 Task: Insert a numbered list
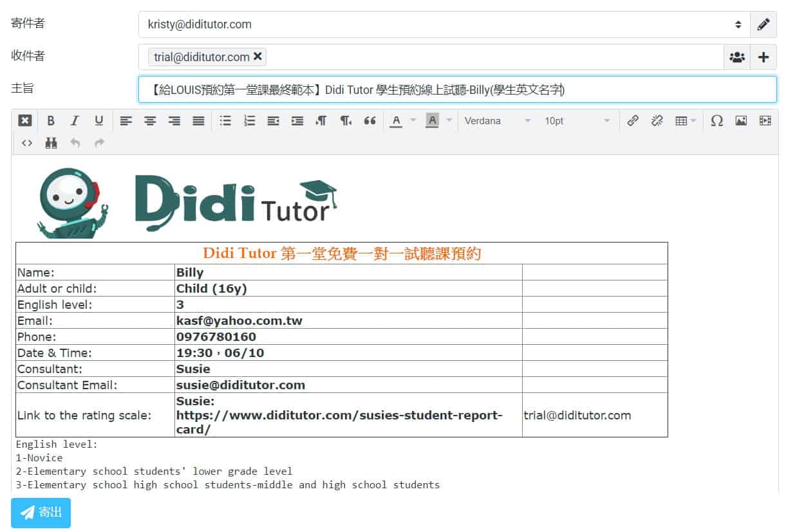250,120
